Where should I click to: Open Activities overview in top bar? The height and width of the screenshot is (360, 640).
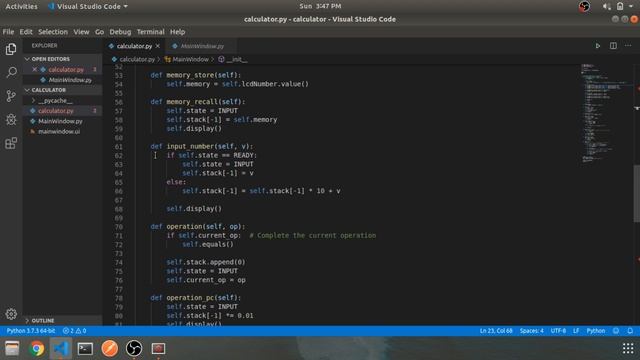(x=21, y=7)
